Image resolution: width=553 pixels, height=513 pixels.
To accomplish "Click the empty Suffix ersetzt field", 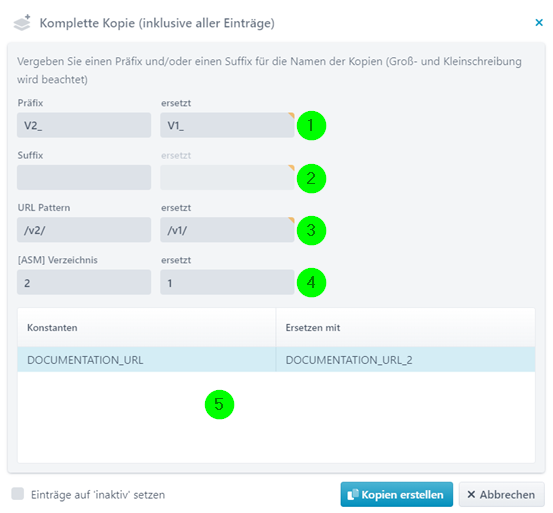I will pyautogui.click(x=227, y=177).
